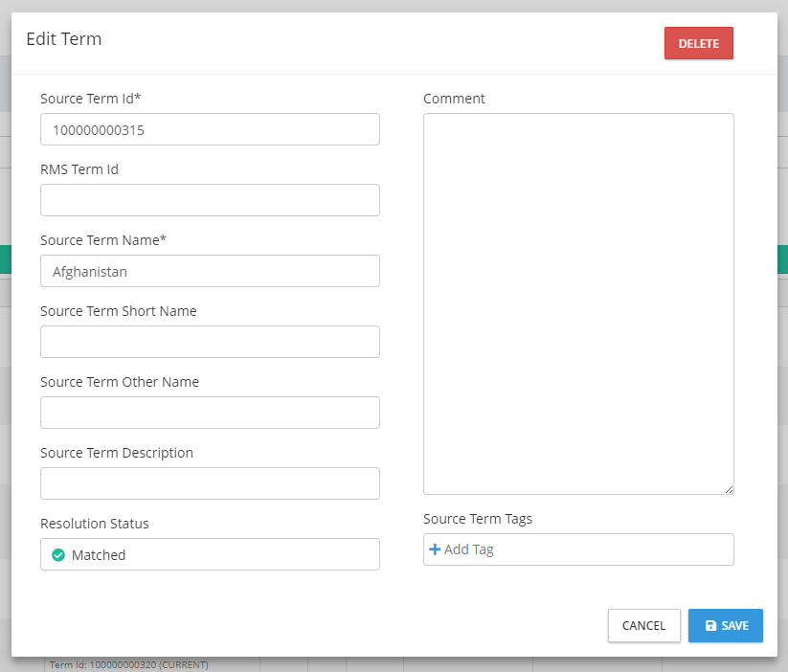Focus the Source Term Id input field
The height and width of the screenshot is (672, 788).
point(210,130)
